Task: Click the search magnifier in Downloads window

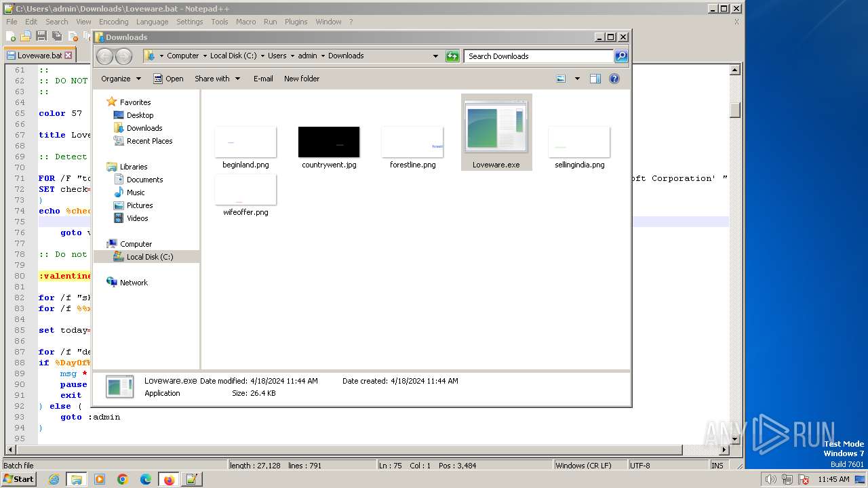Action: point(620,56)
